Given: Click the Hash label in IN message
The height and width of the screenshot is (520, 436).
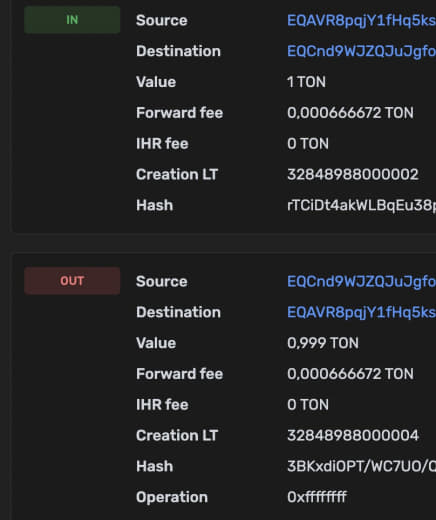Looking at the screenshot, I should (x=154, y=205).
